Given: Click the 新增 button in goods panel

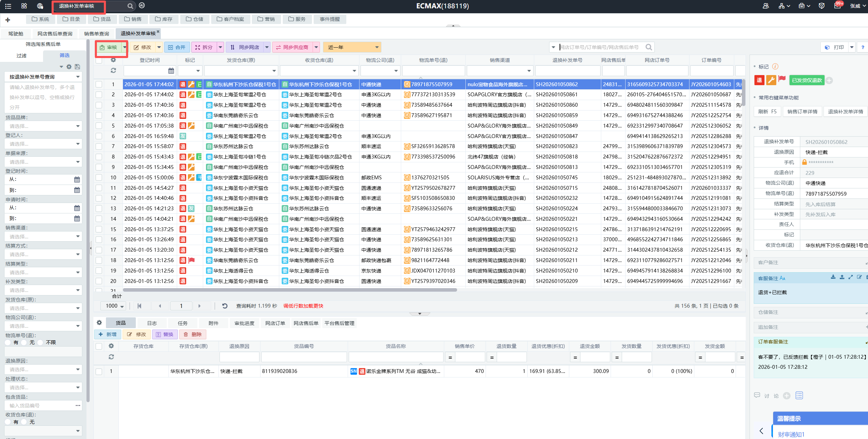Looking at the screenshot, I should pos(108,334).
